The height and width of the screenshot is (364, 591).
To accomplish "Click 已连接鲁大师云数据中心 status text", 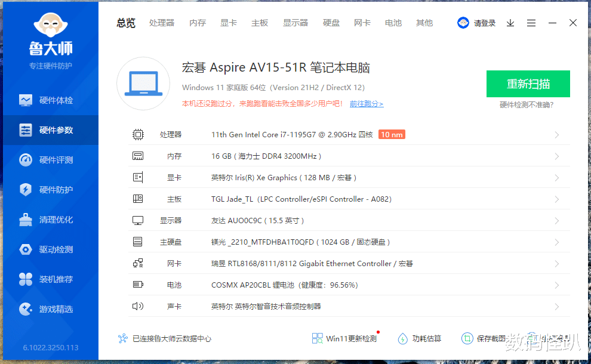I will pos(172,339).
